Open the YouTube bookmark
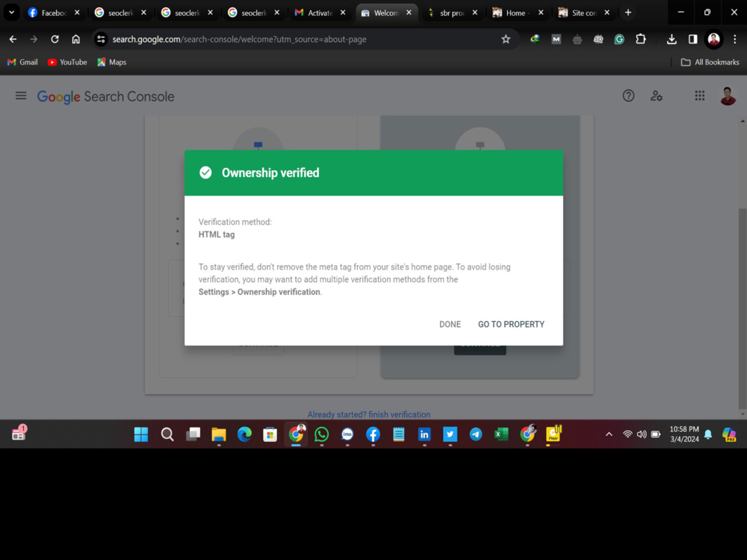 pos(67,62)
